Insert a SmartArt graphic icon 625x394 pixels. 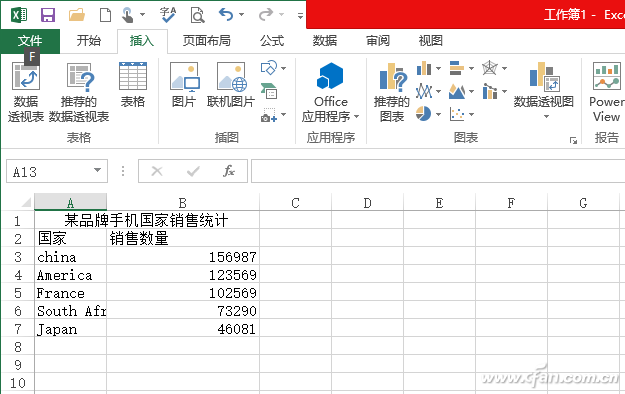pyautogui.click(x=269, y=91)
